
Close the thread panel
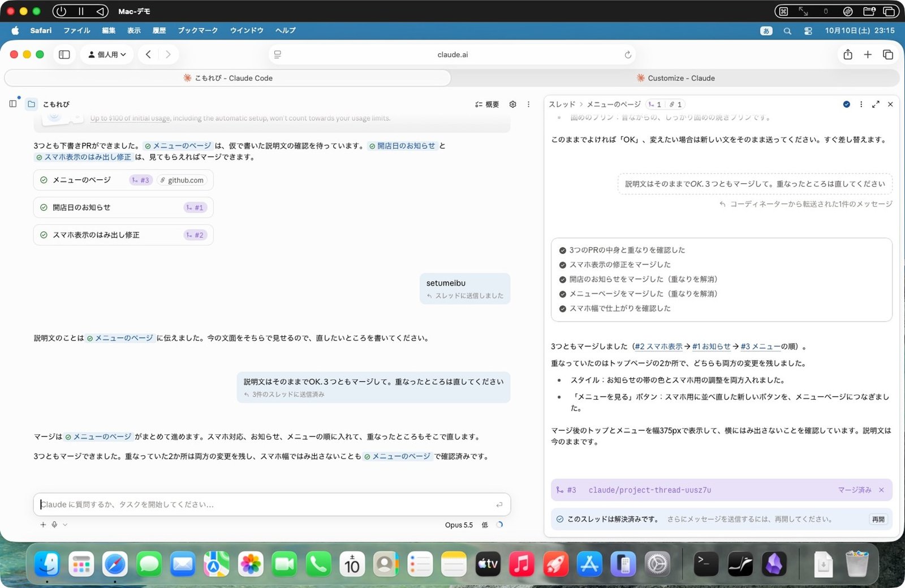[890, 104]
